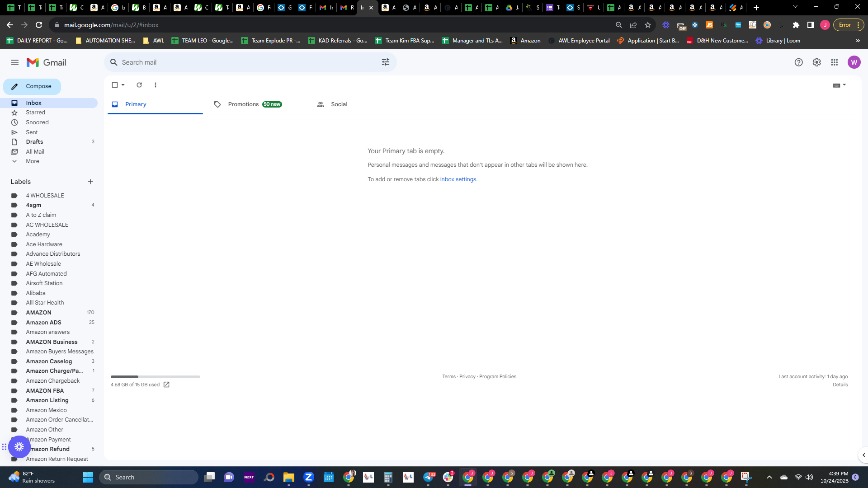The image size is (868, 488).
Task: Show search options filter icon
Action: coord(386,62)
